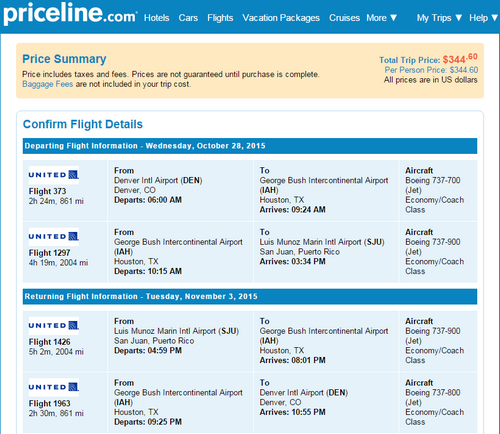The image size is (500, 434).
Task: Open the My Trips dropdown
Action: tap(439, 18)
